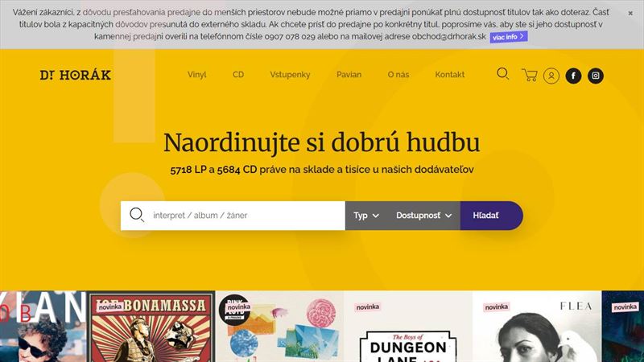Expand the Typ dropdown

click(x=366, y=216)
